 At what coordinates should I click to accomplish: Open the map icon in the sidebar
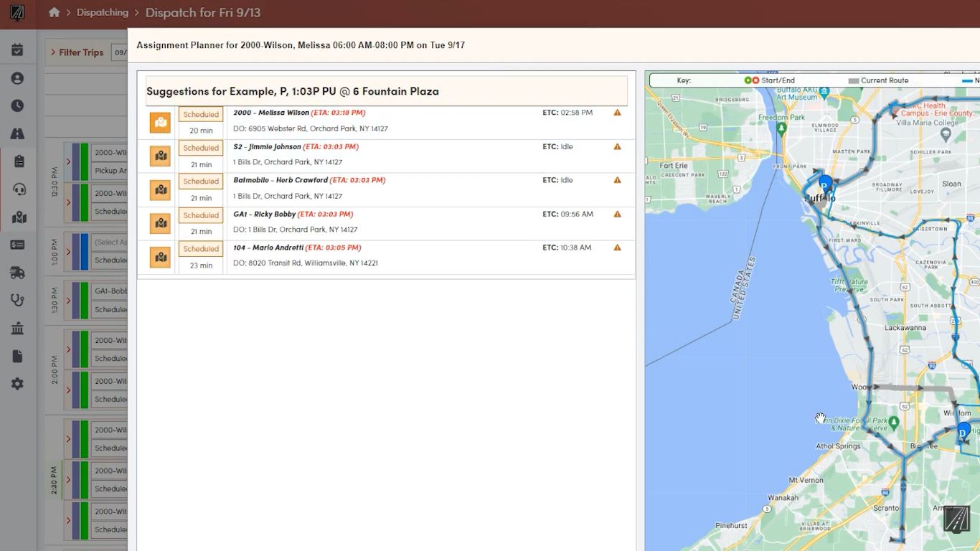19,217
